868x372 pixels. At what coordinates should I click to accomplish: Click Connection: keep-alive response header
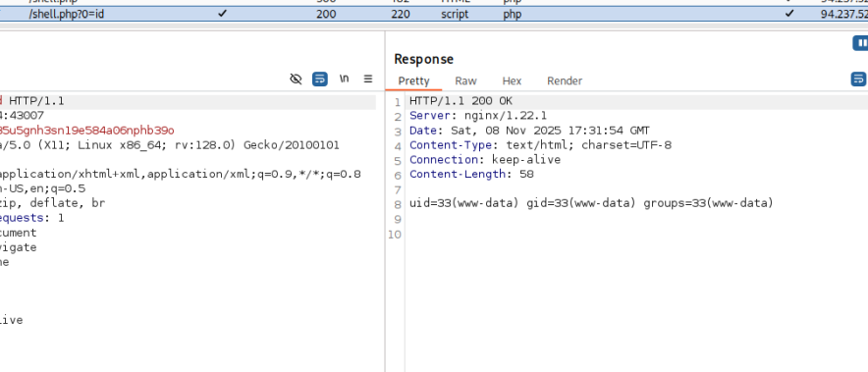485,159
